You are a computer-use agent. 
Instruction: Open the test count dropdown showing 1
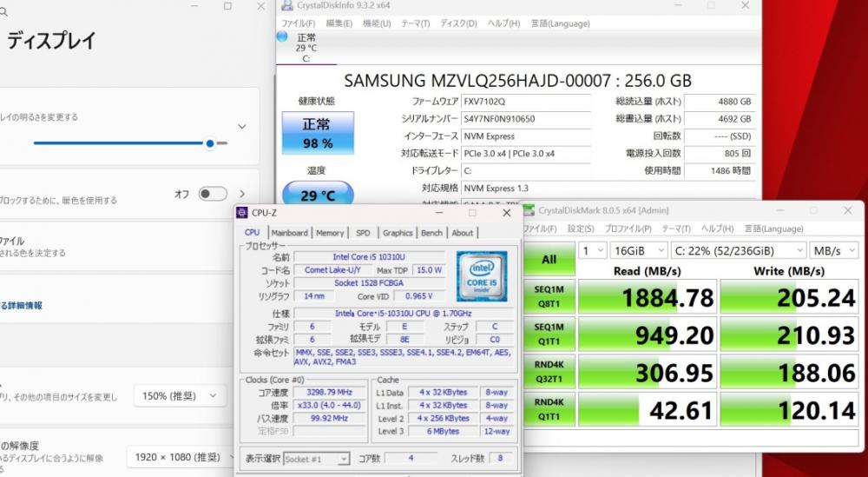tap(592, 250)
